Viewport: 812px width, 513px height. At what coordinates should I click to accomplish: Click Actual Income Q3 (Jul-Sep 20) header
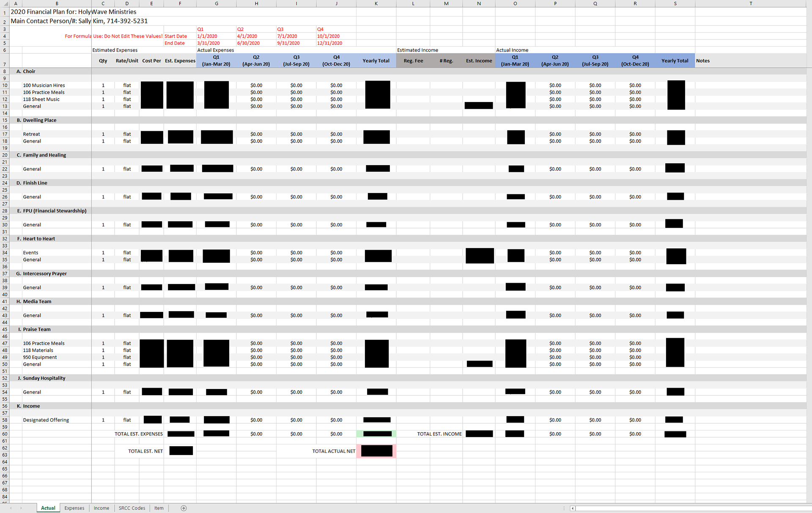[595, 61]
